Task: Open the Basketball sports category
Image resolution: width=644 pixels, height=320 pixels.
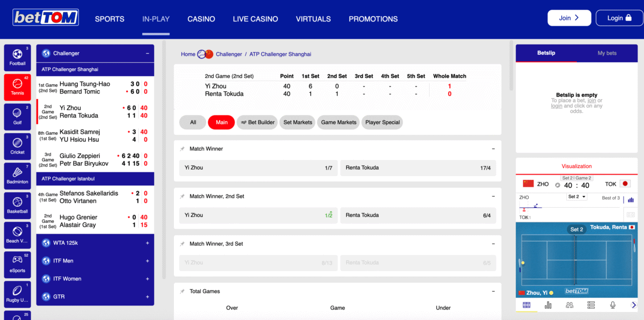Action: 17,205
